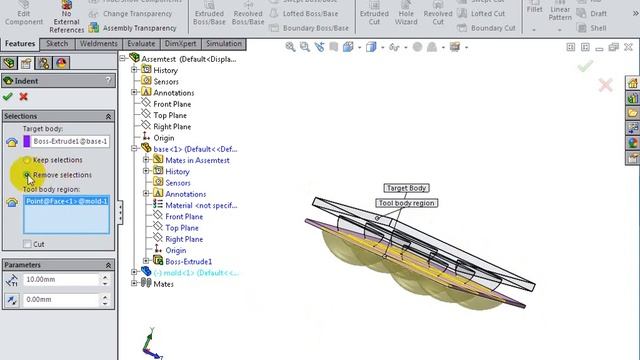
Task: Click View Settings icon
Action: (455, 47)
